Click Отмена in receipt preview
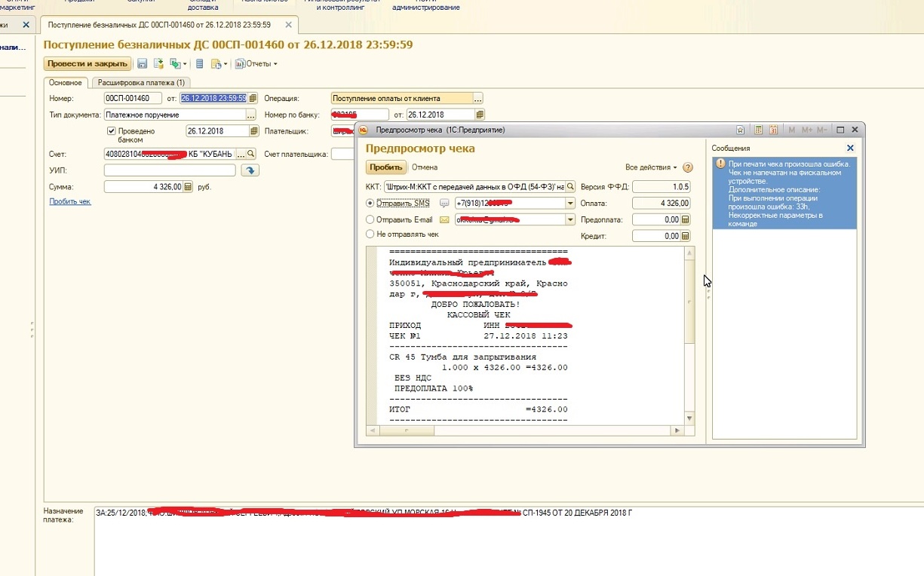Screen dimensions: 924x576 [425, 167]
